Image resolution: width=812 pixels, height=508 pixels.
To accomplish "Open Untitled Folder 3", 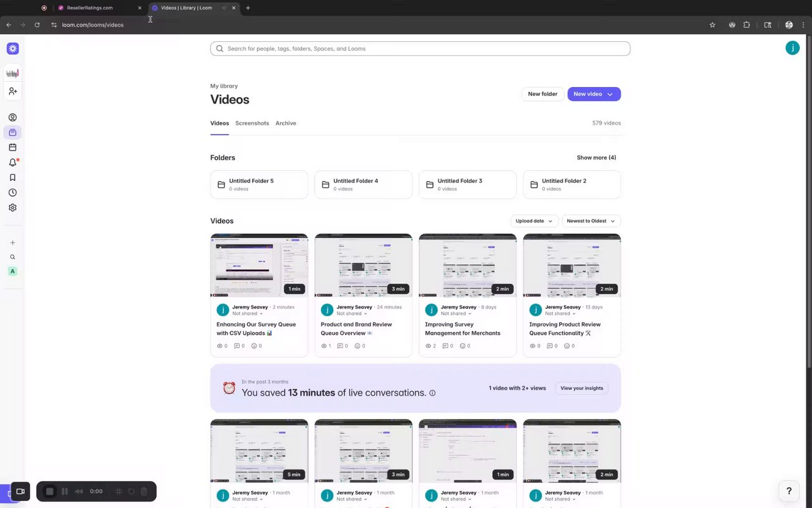I will click(468, 184).
